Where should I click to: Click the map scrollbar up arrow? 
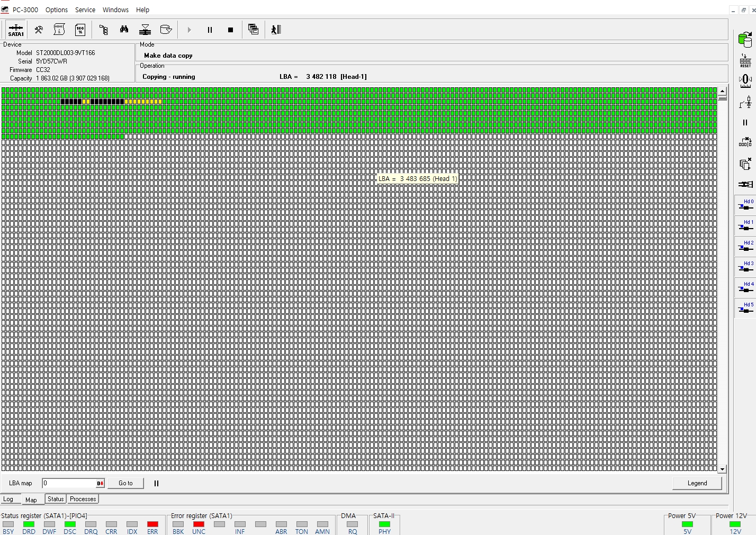tap(722, 92)
